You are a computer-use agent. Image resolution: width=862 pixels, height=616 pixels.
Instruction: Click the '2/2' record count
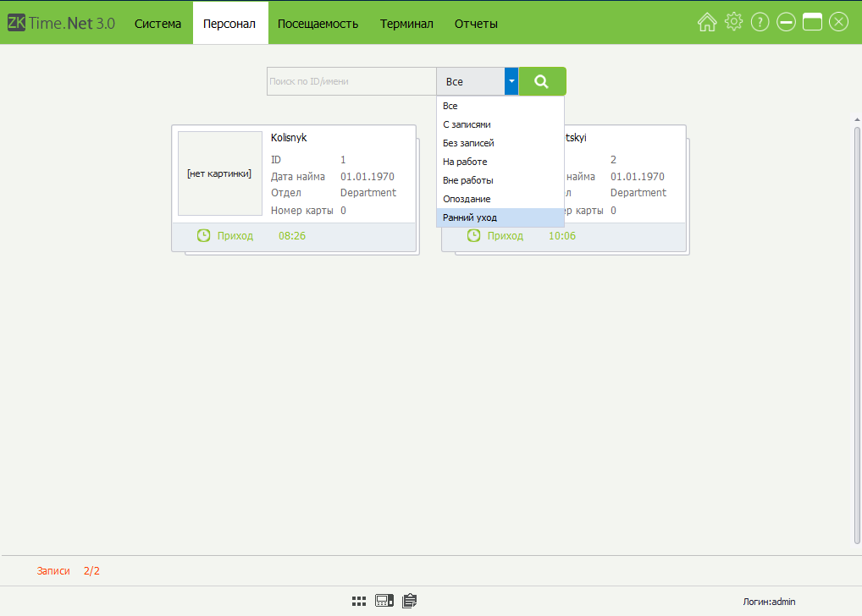91,571
